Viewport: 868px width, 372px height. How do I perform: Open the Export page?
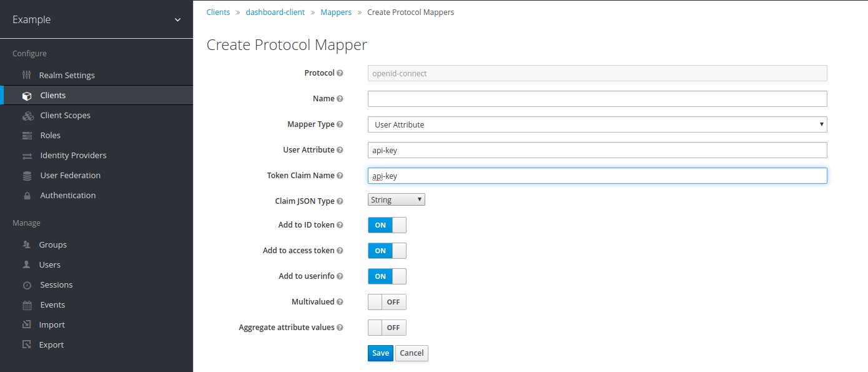coord(52,344)
